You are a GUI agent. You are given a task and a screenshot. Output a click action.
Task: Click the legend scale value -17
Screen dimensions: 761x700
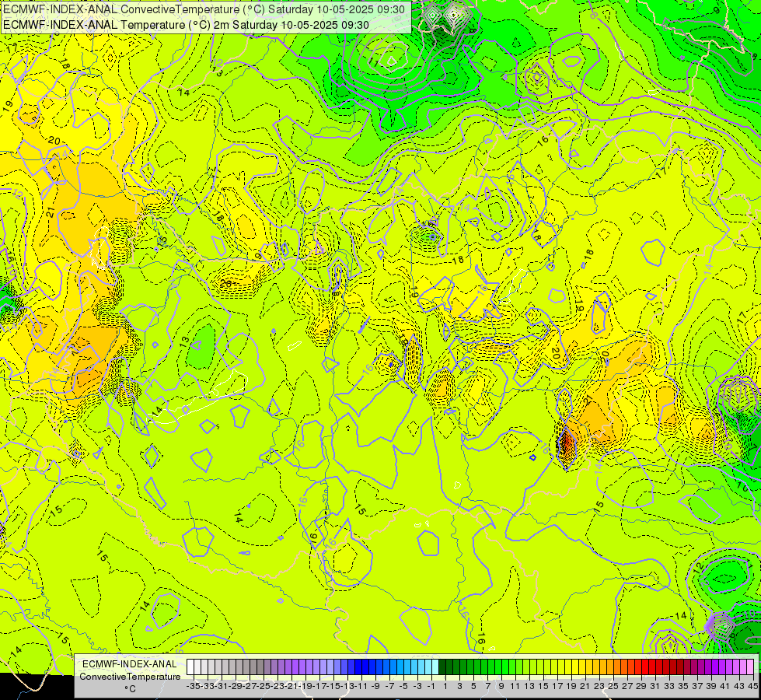point(319,687)
